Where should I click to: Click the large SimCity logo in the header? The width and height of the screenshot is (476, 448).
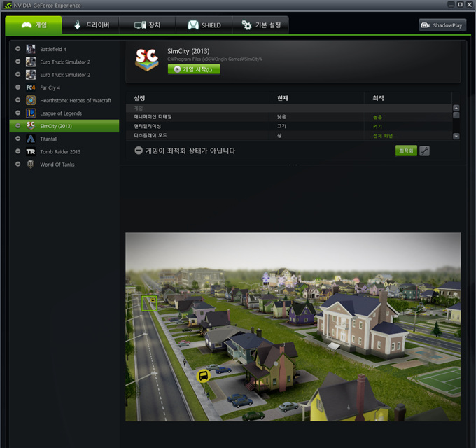click(x=146, y=60)
